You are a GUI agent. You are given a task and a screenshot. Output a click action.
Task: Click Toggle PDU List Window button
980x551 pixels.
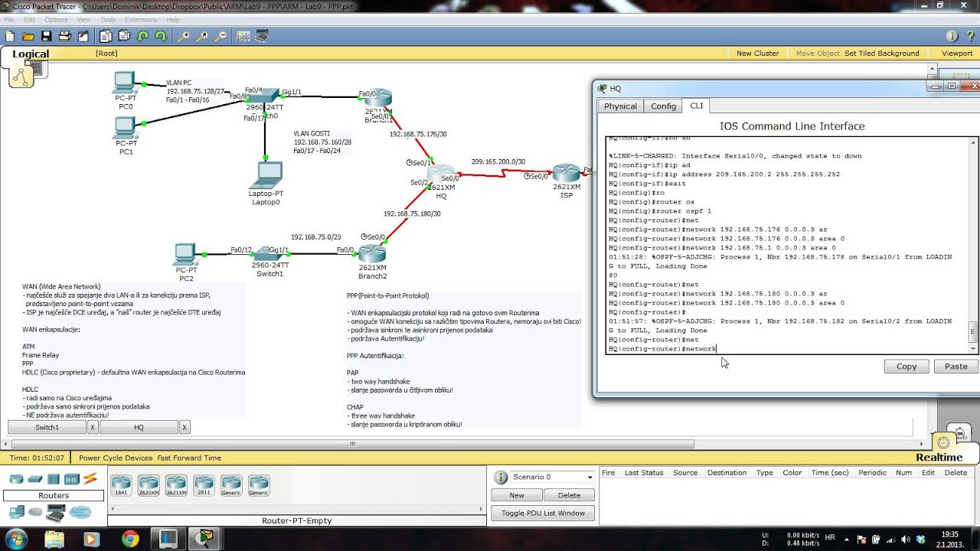[x=543, y=514]
